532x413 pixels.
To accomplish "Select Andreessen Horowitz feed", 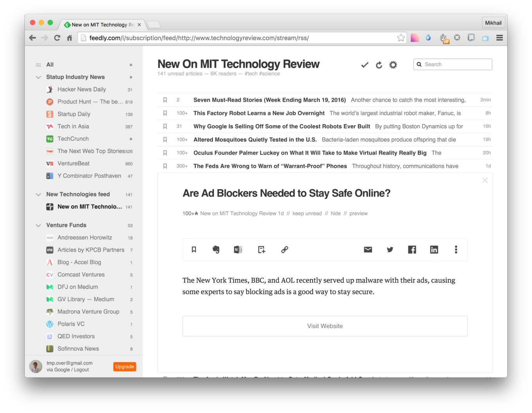I will tap(84, 238).
